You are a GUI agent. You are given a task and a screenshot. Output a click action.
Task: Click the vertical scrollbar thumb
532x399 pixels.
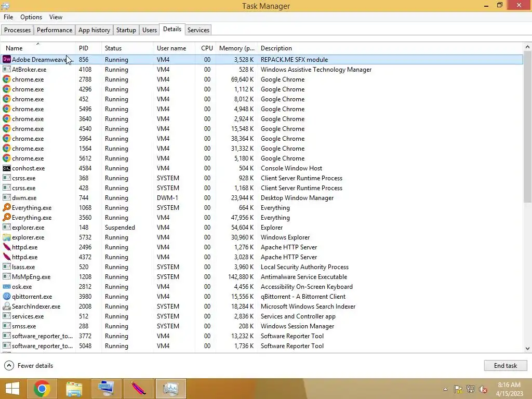[x=527, y=127]
